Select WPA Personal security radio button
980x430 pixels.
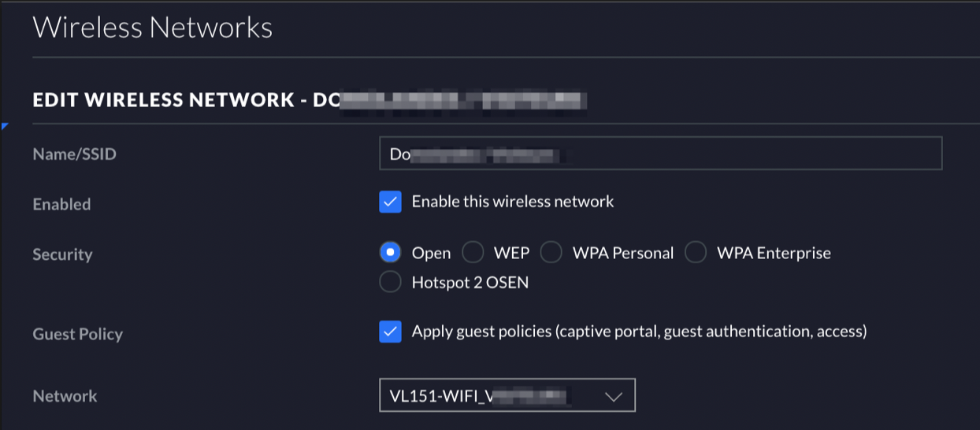[551, 253]
